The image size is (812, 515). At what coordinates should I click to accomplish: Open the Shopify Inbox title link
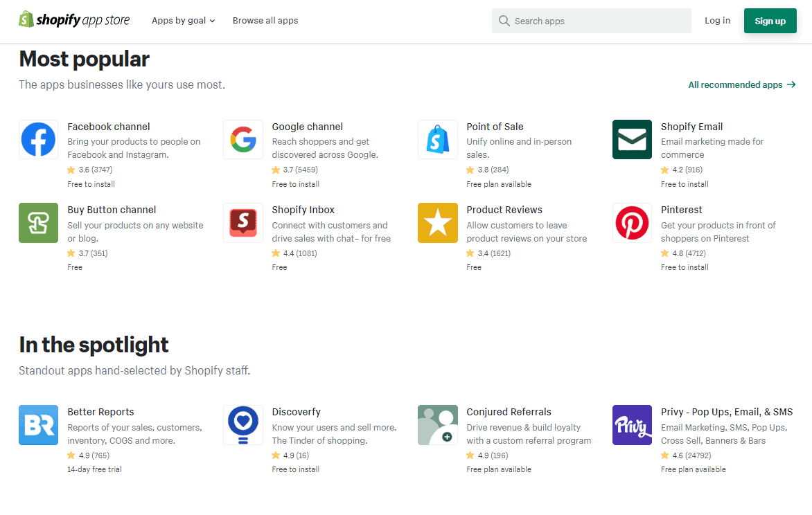click(303, 210)
